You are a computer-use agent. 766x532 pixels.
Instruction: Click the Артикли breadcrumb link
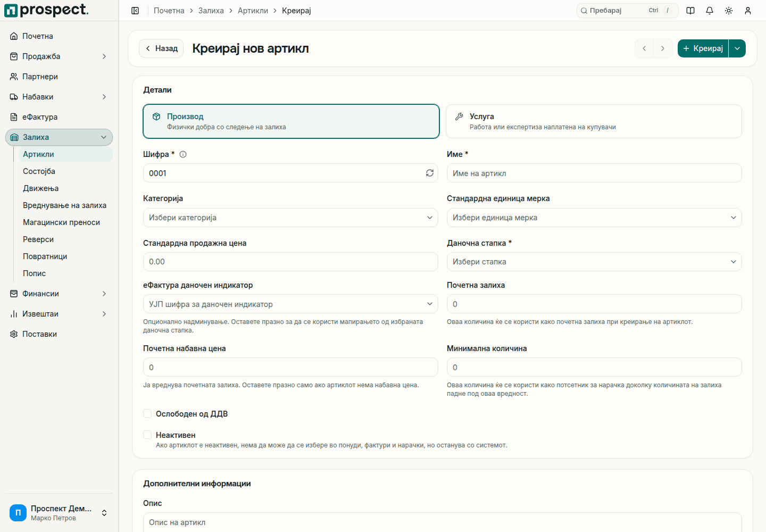point(253,11)
